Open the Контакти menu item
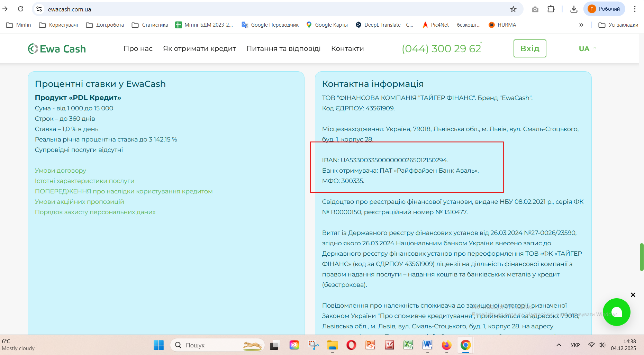This screenshot has height=355, width=644. 347,49
